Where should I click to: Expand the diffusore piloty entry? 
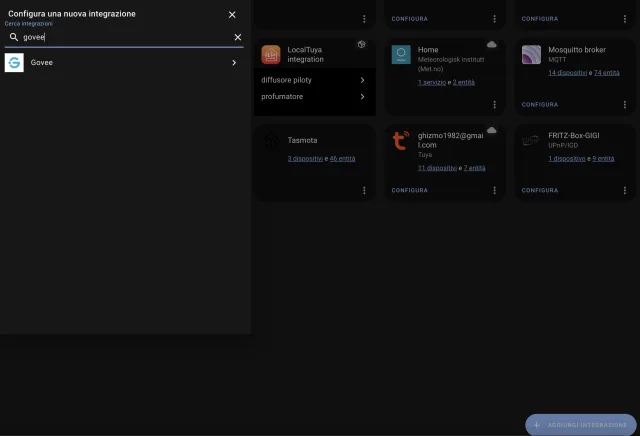[362, 80]
